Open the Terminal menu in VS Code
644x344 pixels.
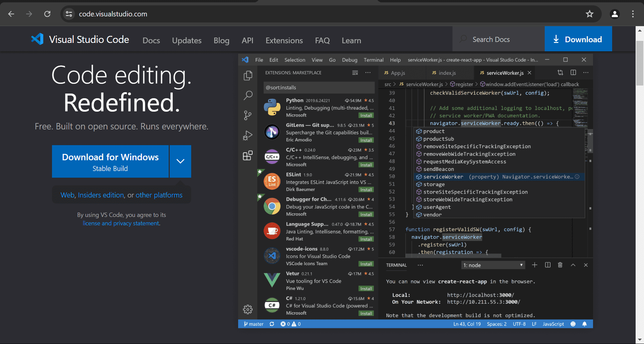374,60
